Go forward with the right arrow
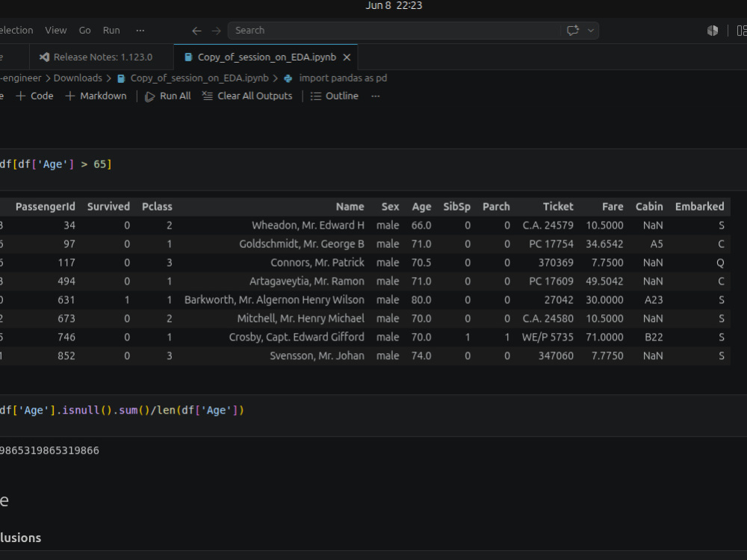Screen dimensions: 747x560 tap(217, 31)
